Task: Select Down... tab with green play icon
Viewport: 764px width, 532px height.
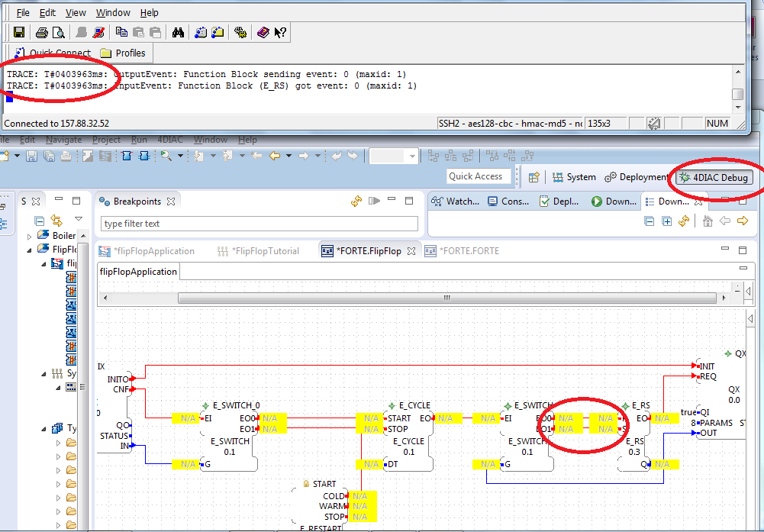Action: [614, 202]
